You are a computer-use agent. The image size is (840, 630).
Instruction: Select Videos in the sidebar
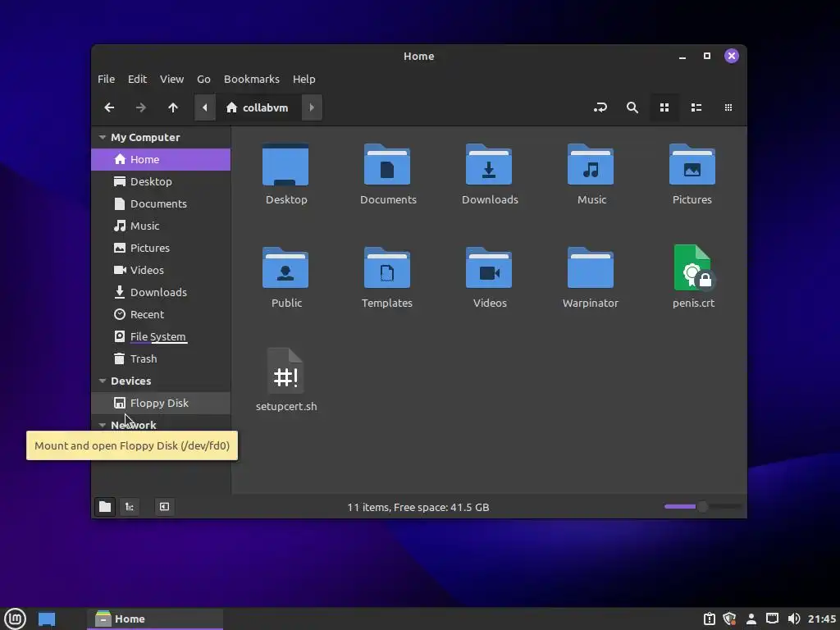(x=161, y=270)
